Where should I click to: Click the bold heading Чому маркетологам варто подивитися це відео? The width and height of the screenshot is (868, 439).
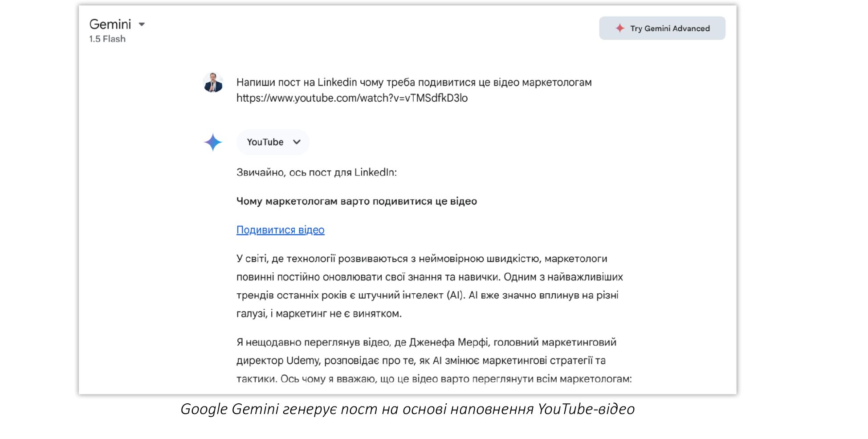pos(356,201)
